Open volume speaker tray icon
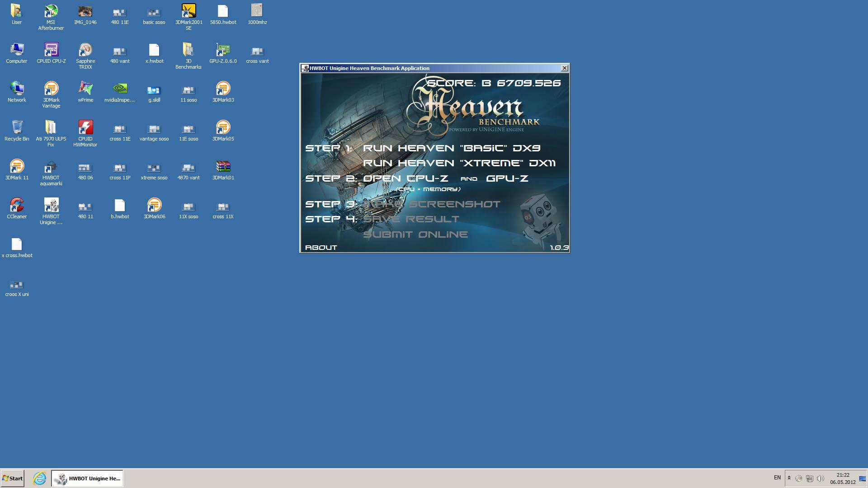 point(820,478)
